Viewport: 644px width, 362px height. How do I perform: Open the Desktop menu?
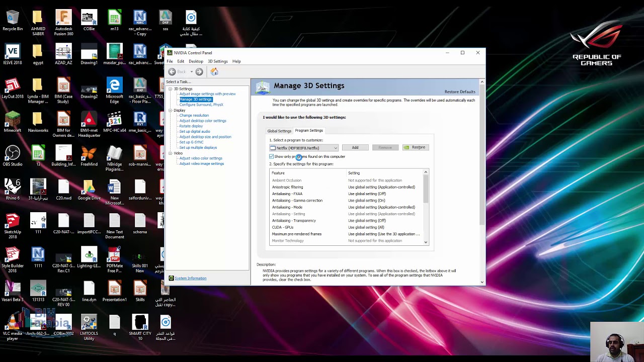[196, 61]
